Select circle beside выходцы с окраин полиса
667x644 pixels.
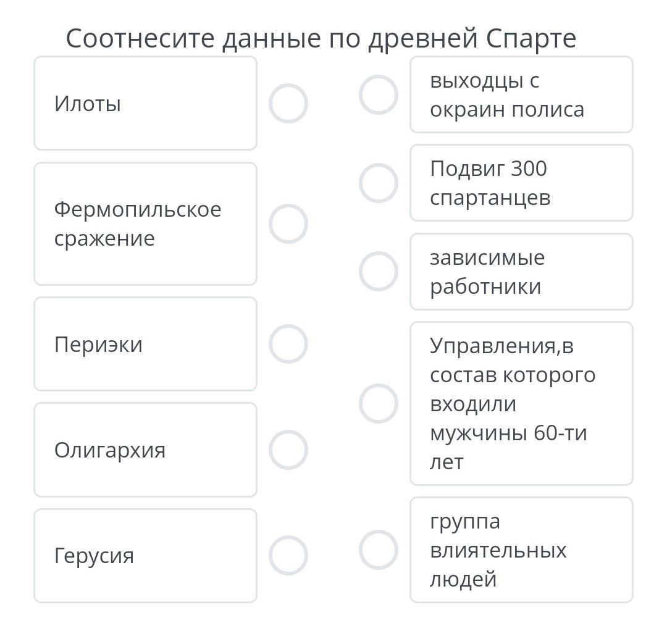378,95
